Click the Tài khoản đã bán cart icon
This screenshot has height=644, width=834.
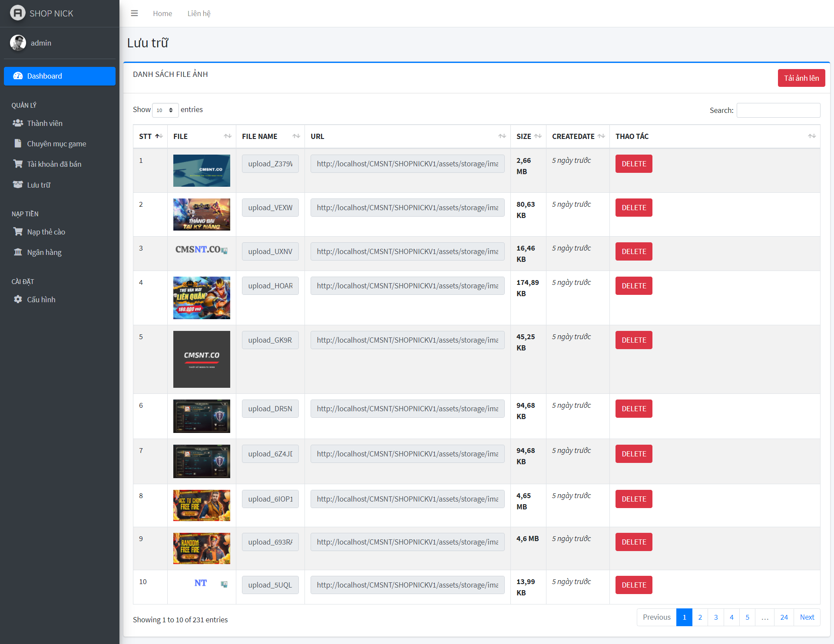(18, 164)
